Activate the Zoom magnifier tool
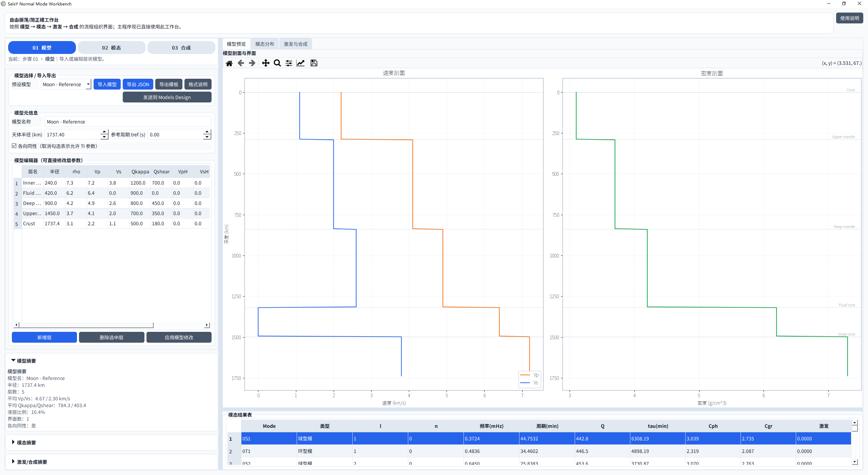 pos(277,63)
